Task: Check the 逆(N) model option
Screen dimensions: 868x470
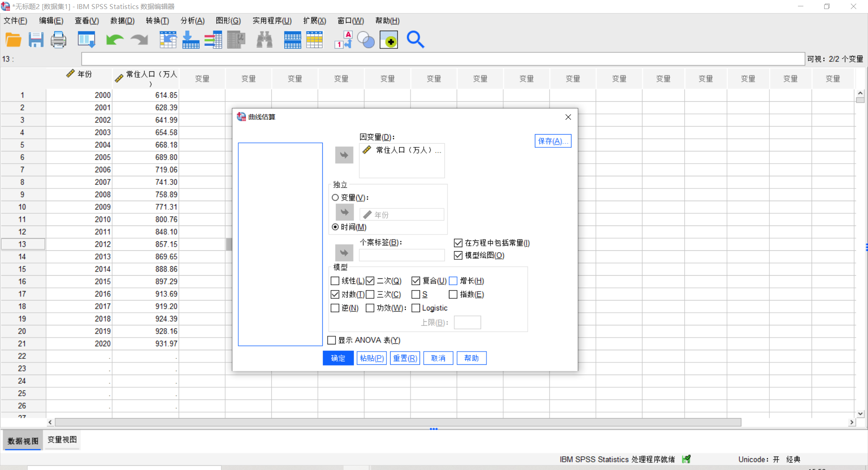Action: pos(335,308)
